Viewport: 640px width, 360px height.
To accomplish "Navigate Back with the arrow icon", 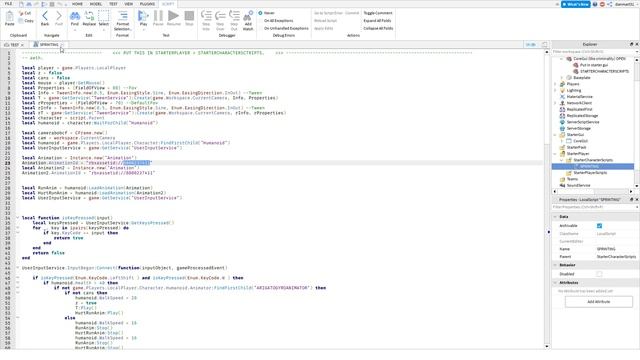I will pyautogui.click(x=45, y=16).
